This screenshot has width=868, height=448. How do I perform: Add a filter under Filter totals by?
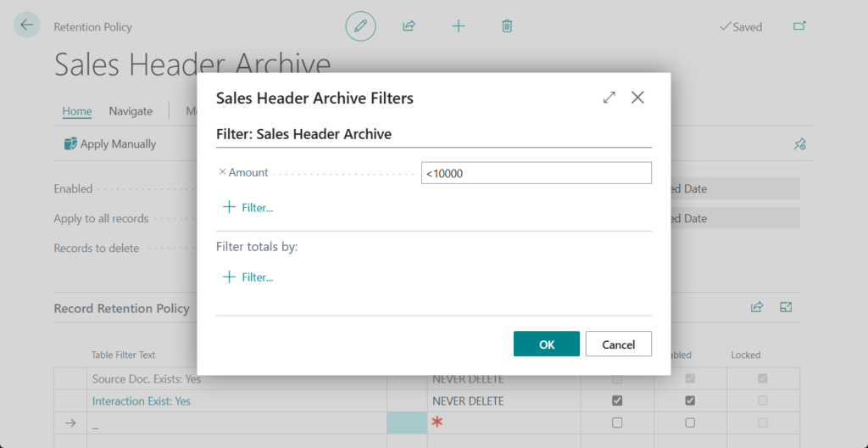pos(248,277)
